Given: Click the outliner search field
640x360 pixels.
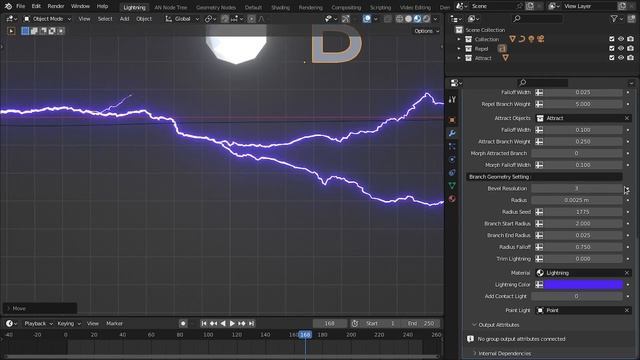Looking at the screenshot, I should (537, 19).
